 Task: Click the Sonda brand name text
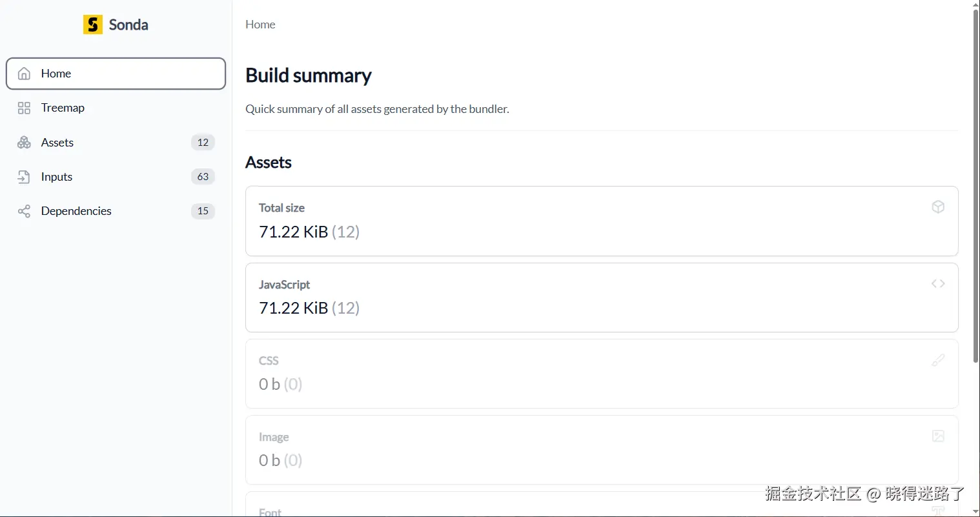(x=128, y=25)
